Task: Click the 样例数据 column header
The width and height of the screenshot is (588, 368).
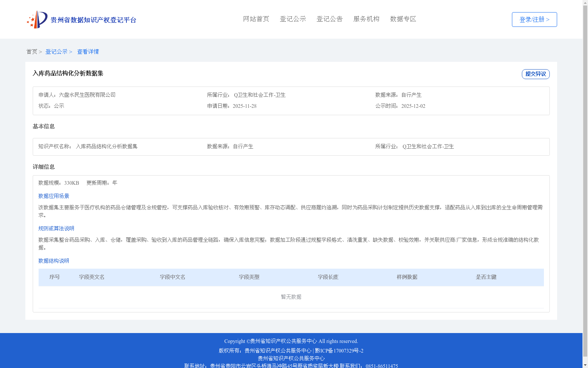Action: pyautogui.click(x=407, y=277)
